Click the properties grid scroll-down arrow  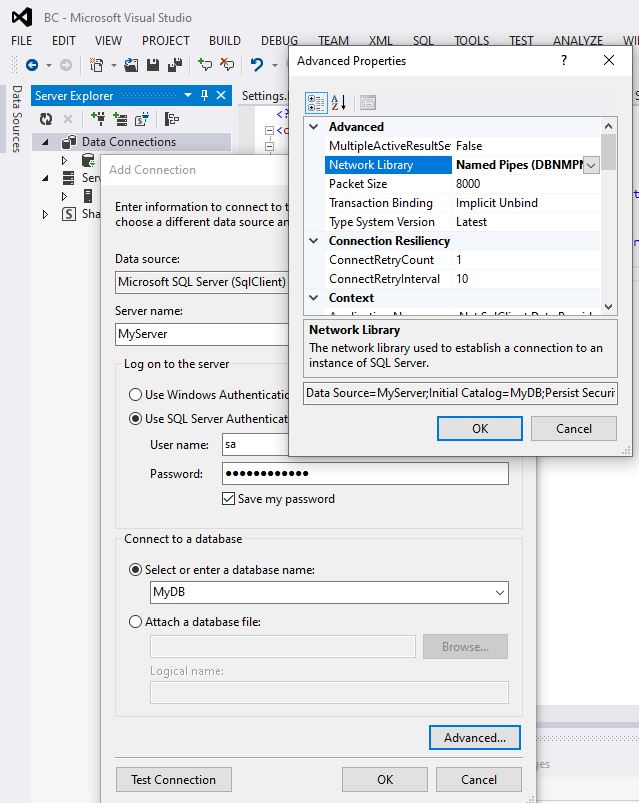click(608, 307)
